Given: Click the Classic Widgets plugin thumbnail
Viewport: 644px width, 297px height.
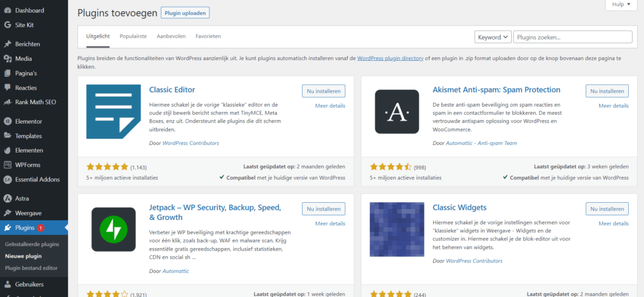Looking at the screenshot, I should [x=397, y=229].
